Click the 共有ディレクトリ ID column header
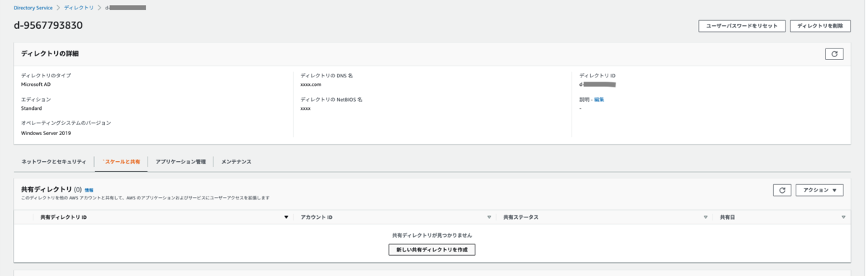868x276 pixels. coord(64,217)
